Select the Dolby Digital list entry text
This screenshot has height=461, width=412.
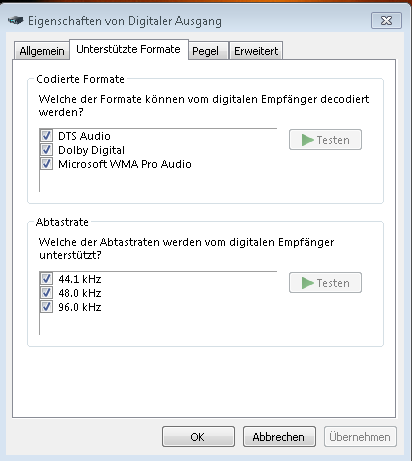[x=92, y=150]
